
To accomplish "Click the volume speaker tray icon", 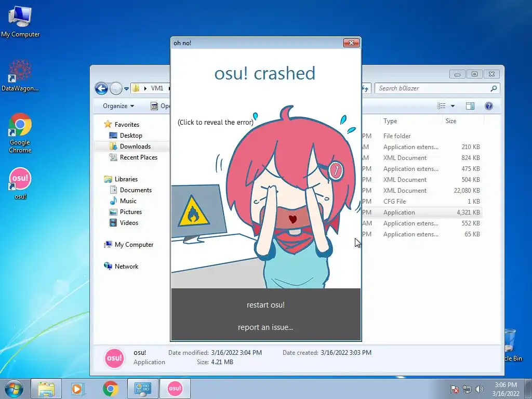I will click(479, 389).
